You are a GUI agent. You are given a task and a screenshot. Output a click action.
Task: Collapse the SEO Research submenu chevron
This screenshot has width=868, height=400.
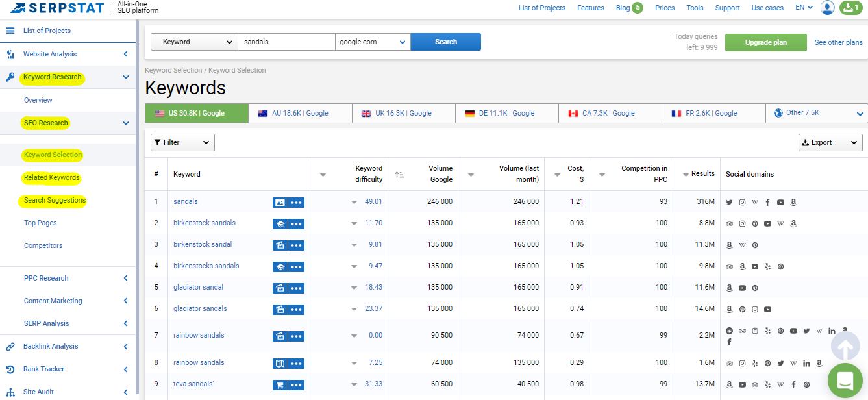pyautogui.click(x=126, y=123)
